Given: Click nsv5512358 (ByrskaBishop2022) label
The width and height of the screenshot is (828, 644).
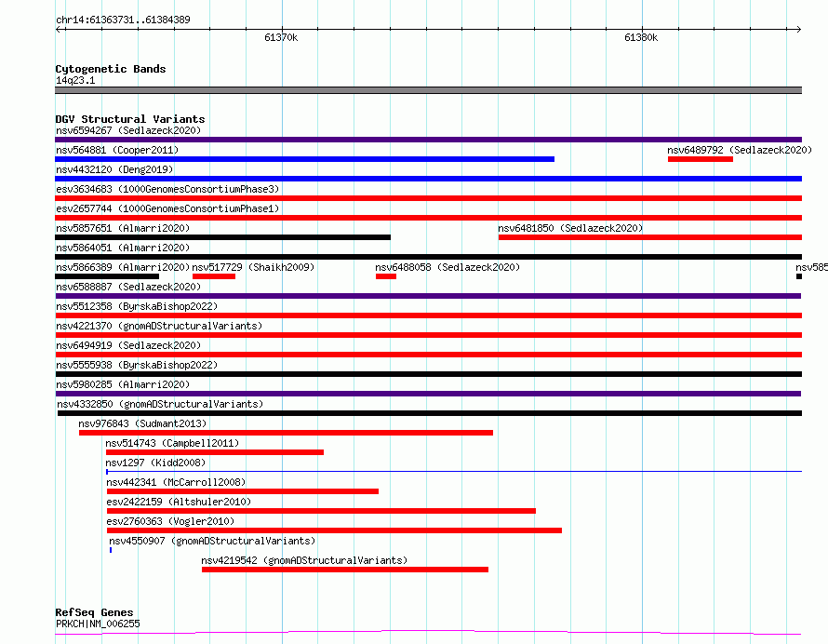Looking at the screenshot, I should pyautogui.click(x=137, y=306).
